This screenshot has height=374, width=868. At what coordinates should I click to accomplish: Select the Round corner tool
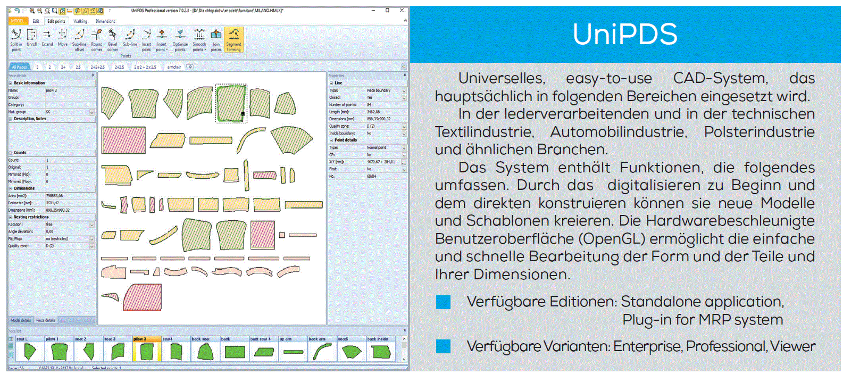[96, 40]
